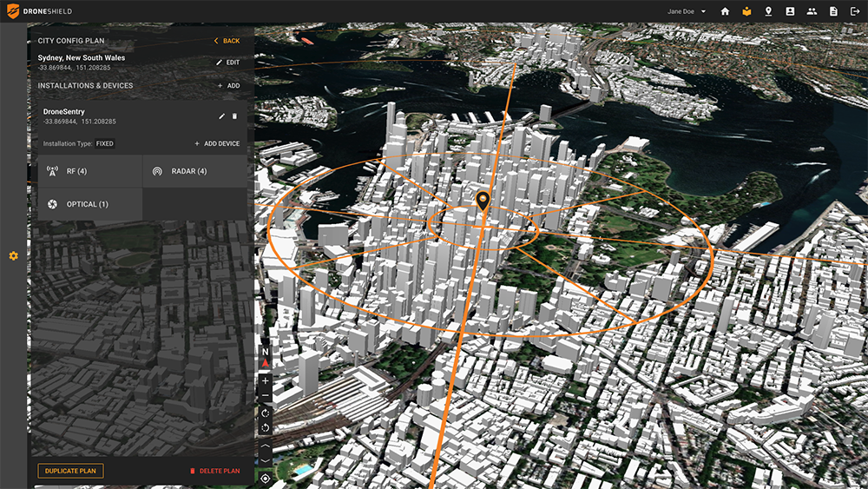Select the RF (4) device tile
The height and width of the screenshot is (489, 868).
90,171
